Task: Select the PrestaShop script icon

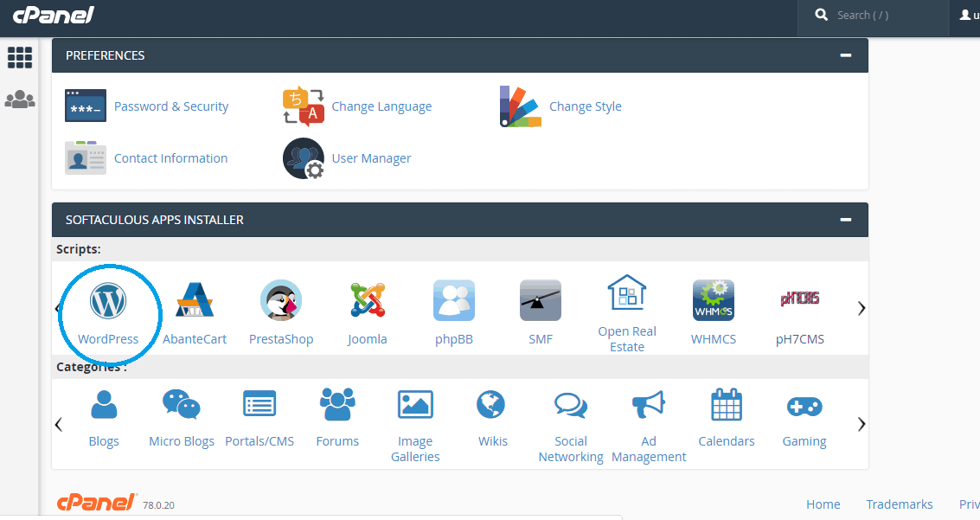Action: (281, 301)
